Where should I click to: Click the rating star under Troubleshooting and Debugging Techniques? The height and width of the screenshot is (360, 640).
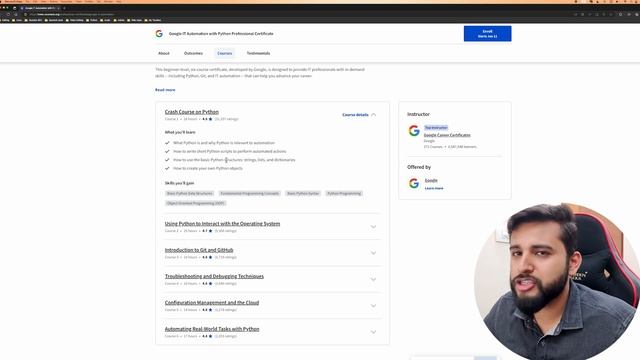[211, 284]
